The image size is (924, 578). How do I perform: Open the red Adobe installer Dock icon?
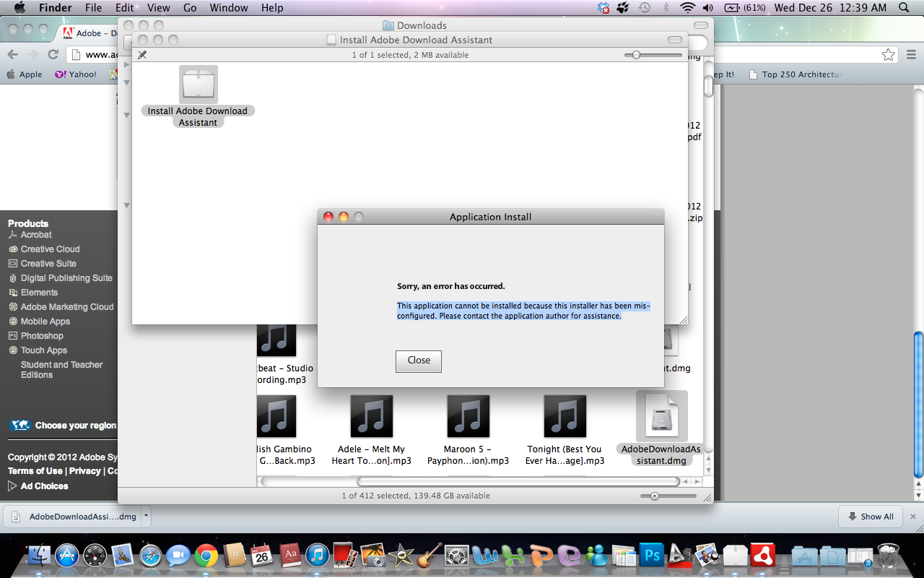[x=763, y=555]
